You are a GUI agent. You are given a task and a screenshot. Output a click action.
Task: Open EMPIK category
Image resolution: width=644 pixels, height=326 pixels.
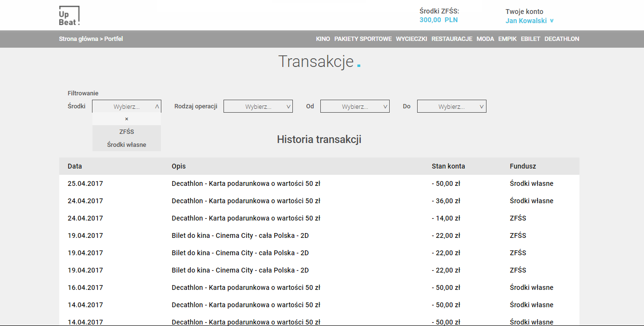click(507, 39)
